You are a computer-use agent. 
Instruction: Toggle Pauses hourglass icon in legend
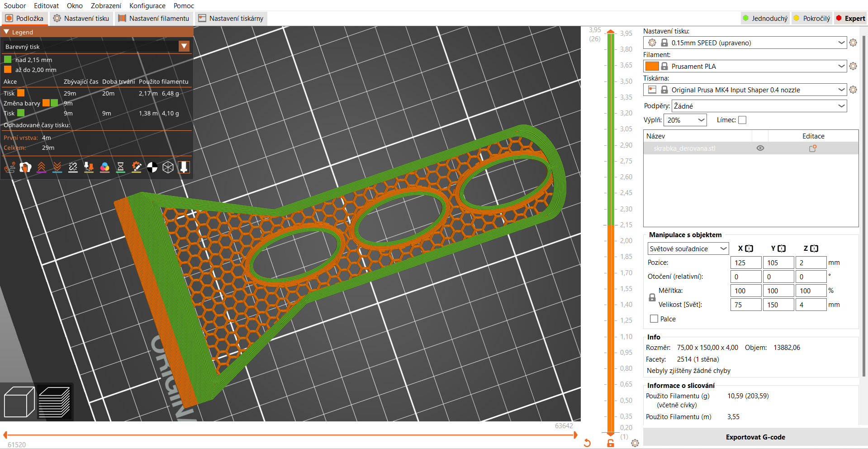click(x=120, y=167)
